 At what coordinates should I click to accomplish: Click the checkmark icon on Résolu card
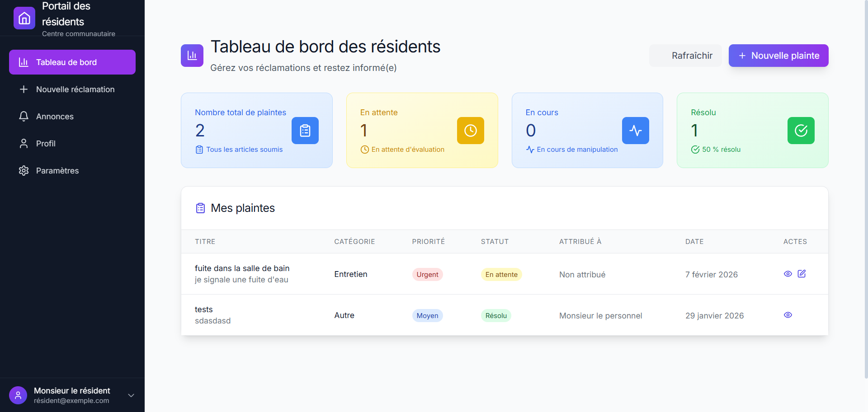801,131
